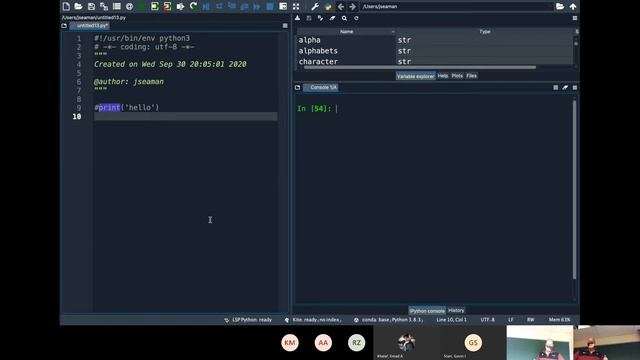
Task: Select the untitled13.py editor tab
Action: pyautogui.click(x=89, y=26)
